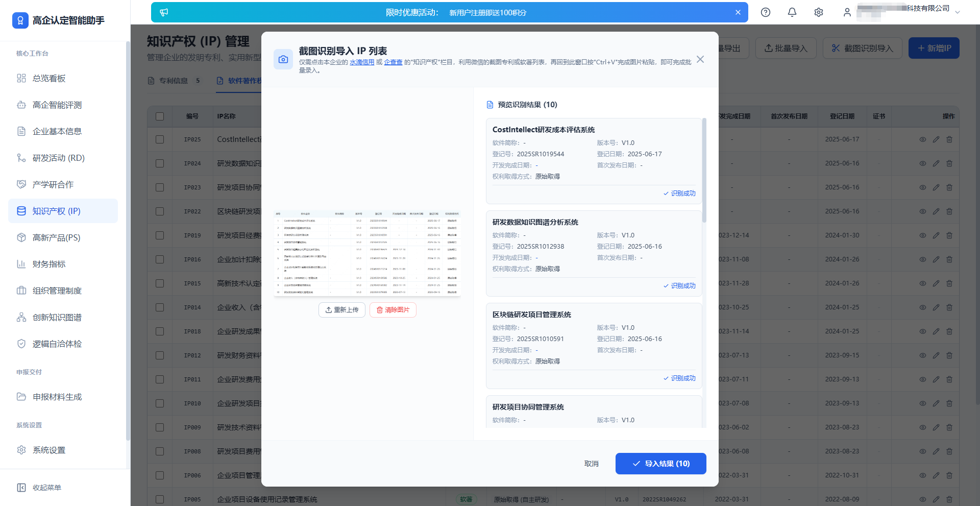Open 逻辑自洽体检 in sidebar
Viewport: 980px width, 506px height.
(63, 344)
